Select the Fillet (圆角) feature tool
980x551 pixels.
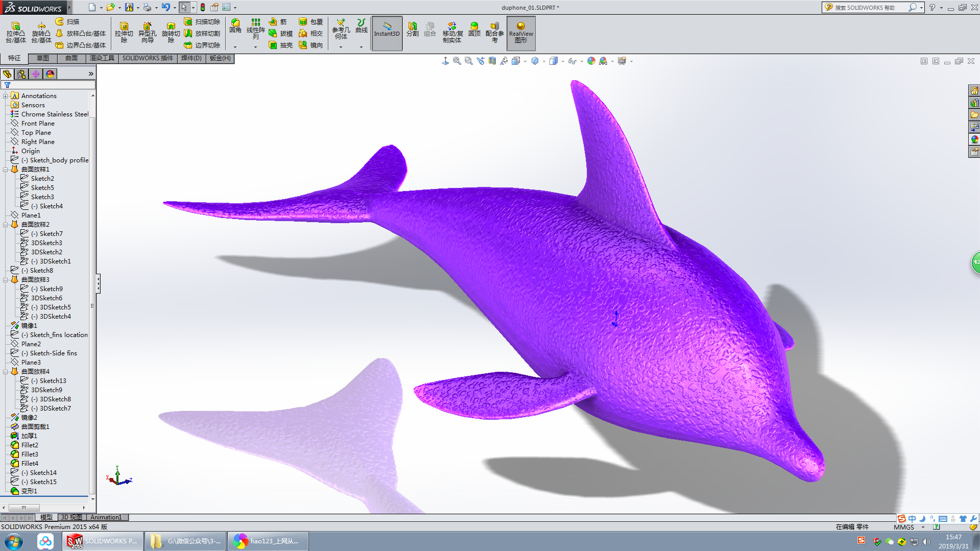click(235, 26)
